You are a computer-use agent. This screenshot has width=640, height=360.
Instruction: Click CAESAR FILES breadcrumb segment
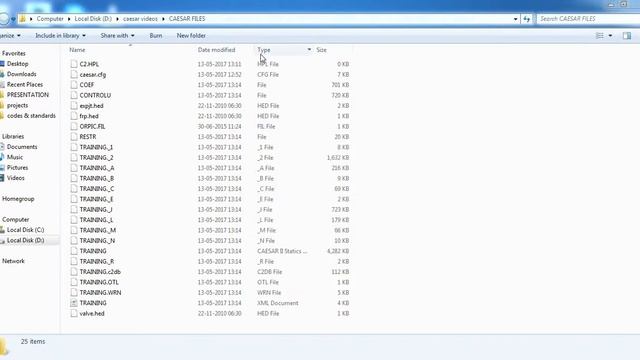coord(187,19)
